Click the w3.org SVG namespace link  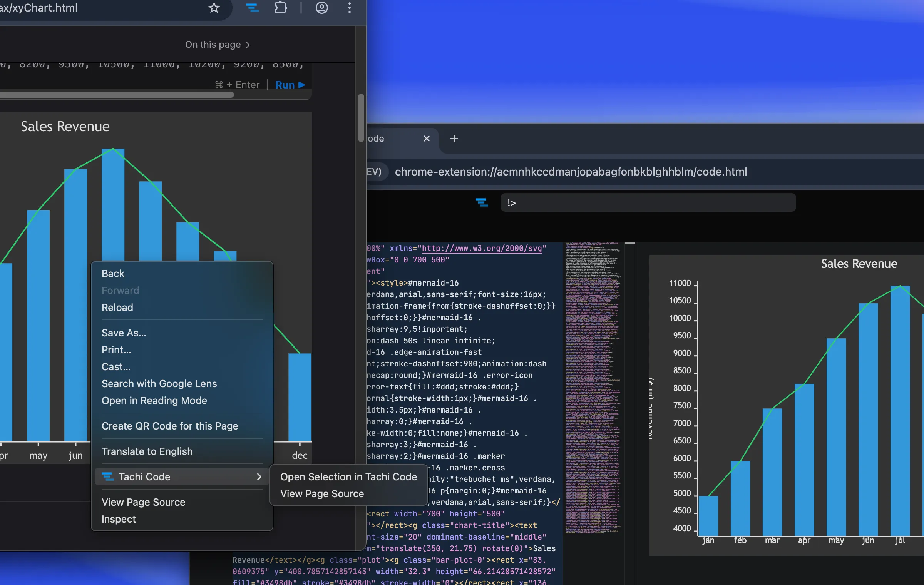pos(481,248)
